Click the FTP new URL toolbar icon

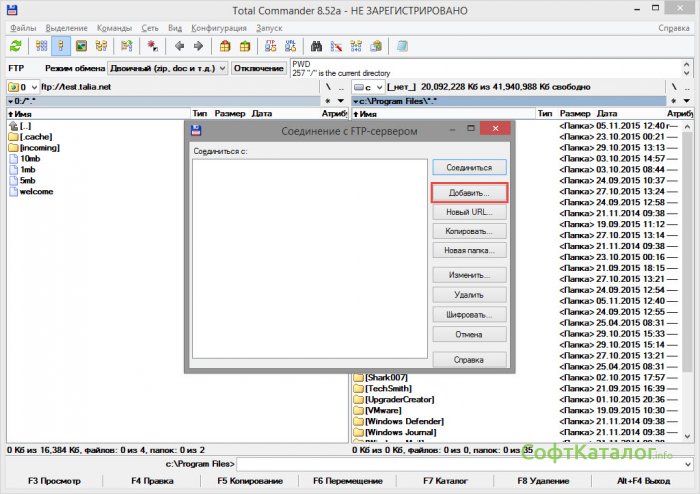point(290,46)
